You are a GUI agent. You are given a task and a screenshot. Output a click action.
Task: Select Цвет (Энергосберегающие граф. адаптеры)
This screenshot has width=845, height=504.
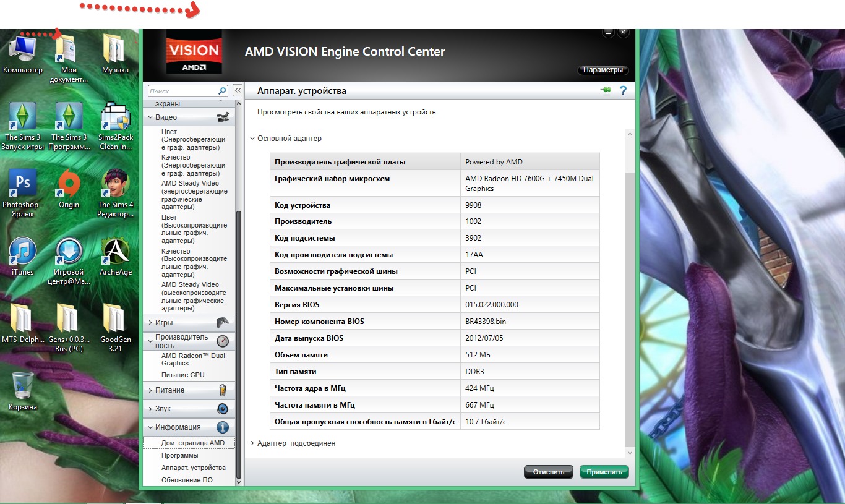(194, 140)
